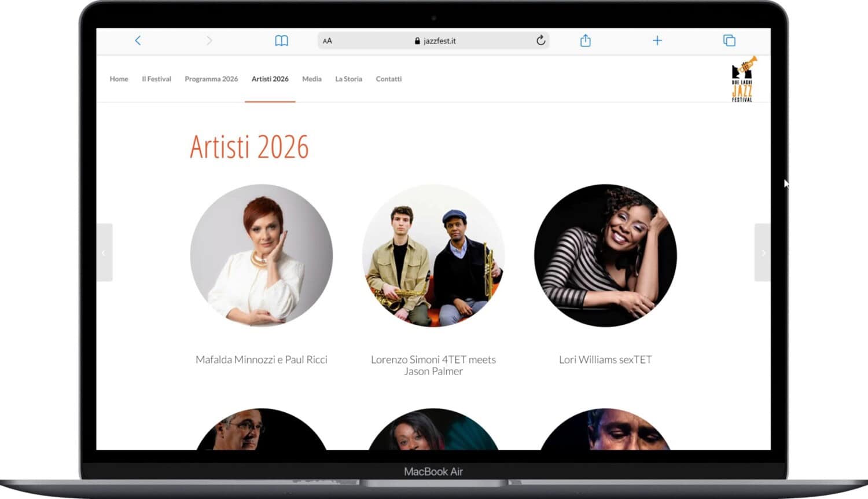Click the Artisti 2026 page heading

(249, 147)
